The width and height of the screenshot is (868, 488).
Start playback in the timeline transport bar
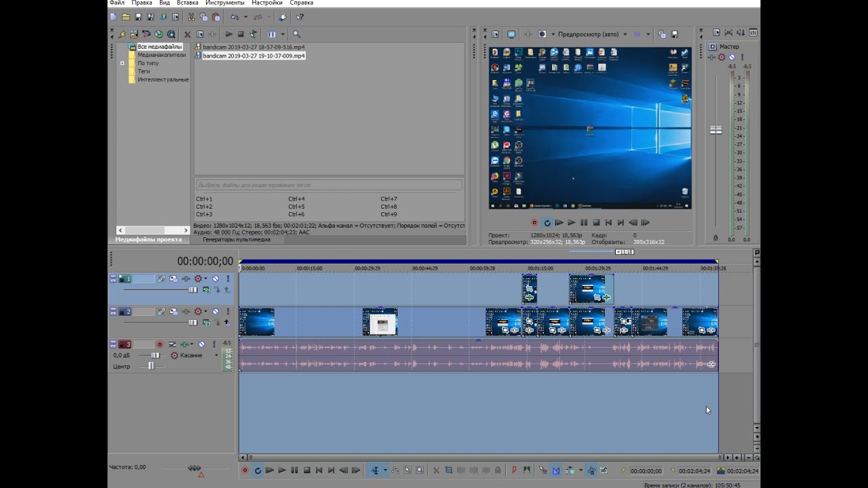[x=282, y=470]
